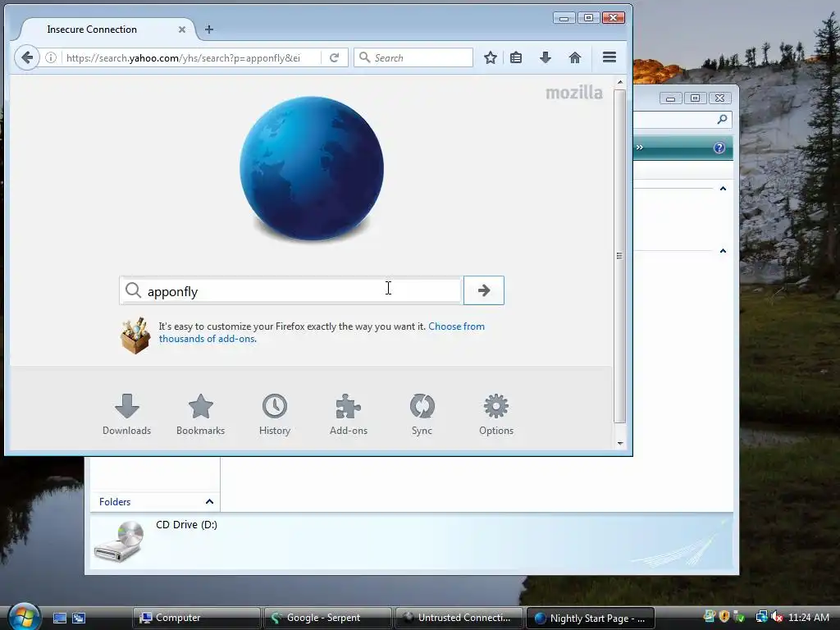The height and width of the screenshot is (630, 840).
Task: Expand the toolbar overflow chevrons in Computer window
Action: pos(640,148)
